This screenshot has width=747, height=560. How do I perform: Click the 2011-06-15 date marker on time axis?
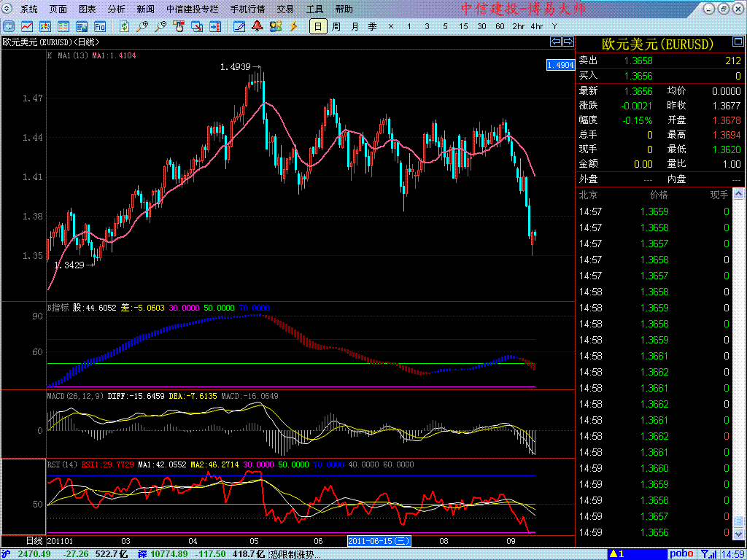[x=379, y=541]
